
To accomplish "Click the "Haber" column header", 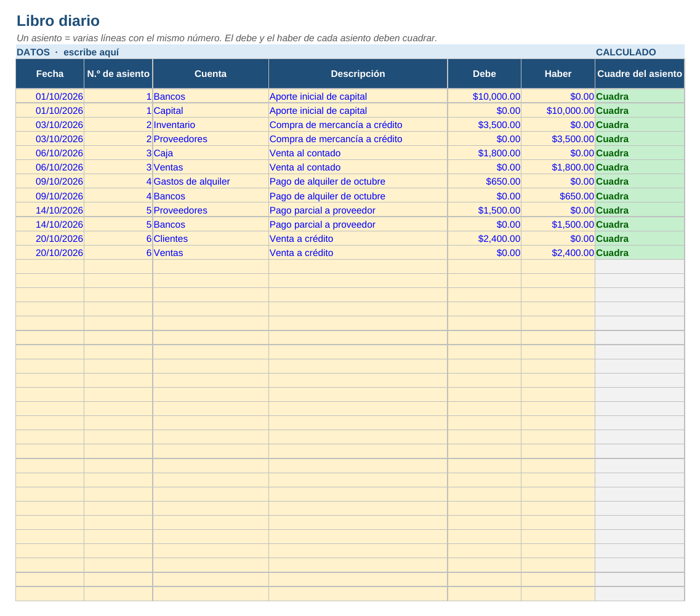I will 558,74.
